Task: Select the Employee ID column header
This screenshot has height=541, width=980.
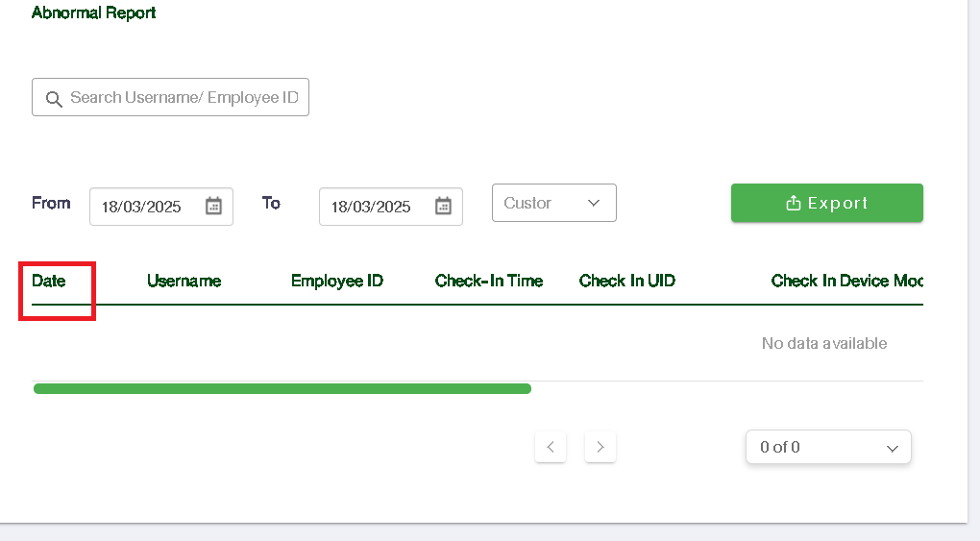Action: point(337,281)
